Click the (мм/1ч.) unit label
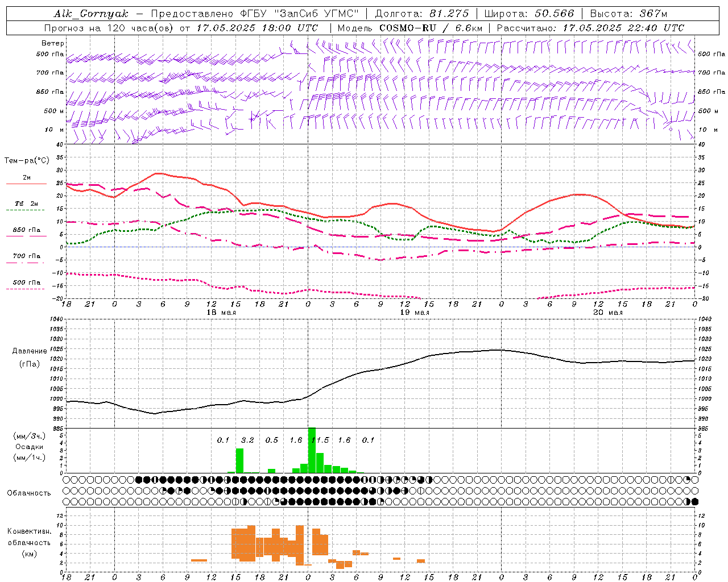The width and height of the screenshot is (728, 582). click(x=29, y=458)
